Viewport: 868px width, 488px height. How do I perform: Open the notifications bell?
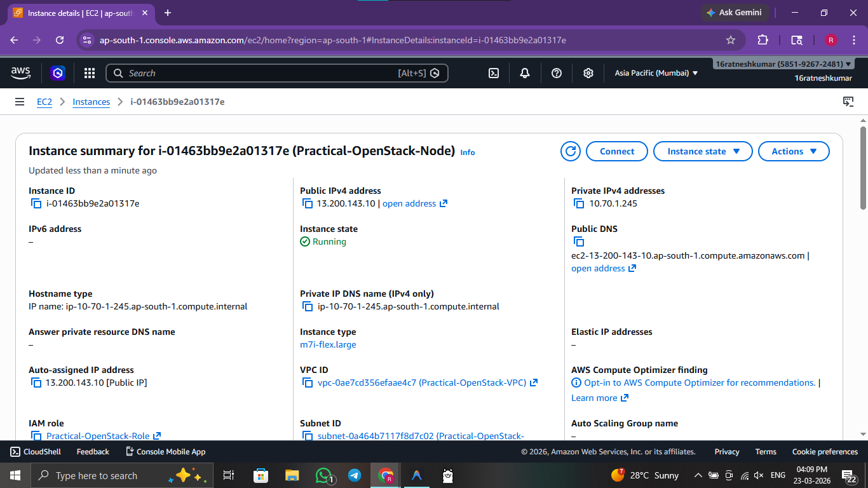[525, 73]
